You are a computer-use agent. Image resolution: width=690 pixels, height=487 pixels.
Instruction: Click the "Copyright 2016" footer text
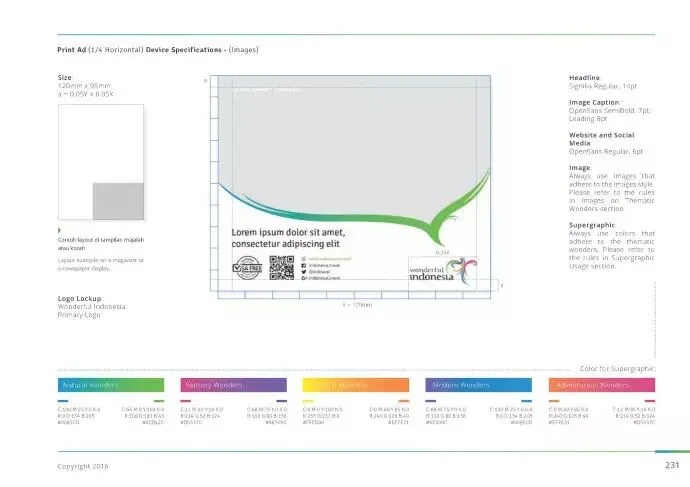coord(83,466)
